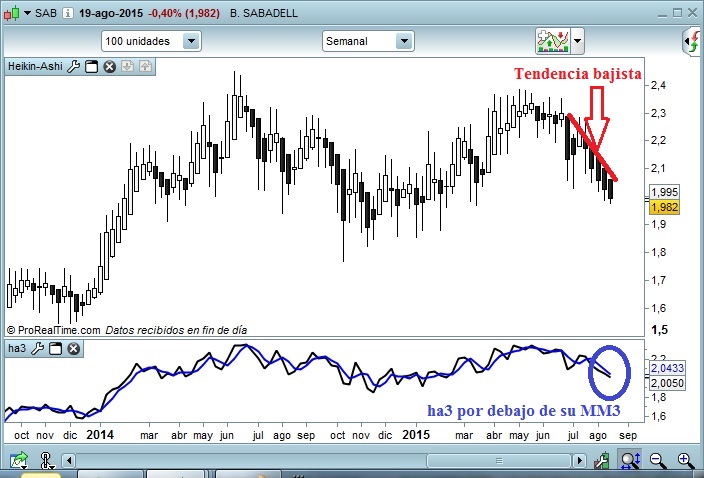The width and height of the screenshot is (704, 478).
Task: Open the 100 unidades dropdown
Action: click(x=151, y=41)
